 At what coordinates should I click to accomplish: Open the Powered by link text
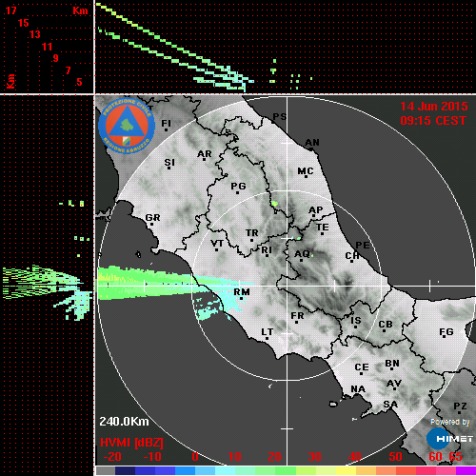tap(449, 422)
